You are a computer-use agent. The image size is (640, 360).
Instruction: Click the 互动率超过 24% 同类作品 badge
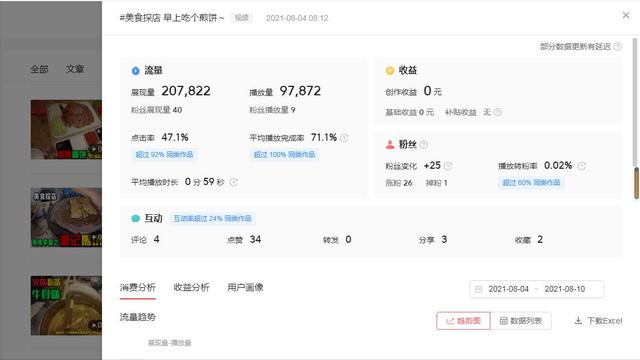pos(213,219)
